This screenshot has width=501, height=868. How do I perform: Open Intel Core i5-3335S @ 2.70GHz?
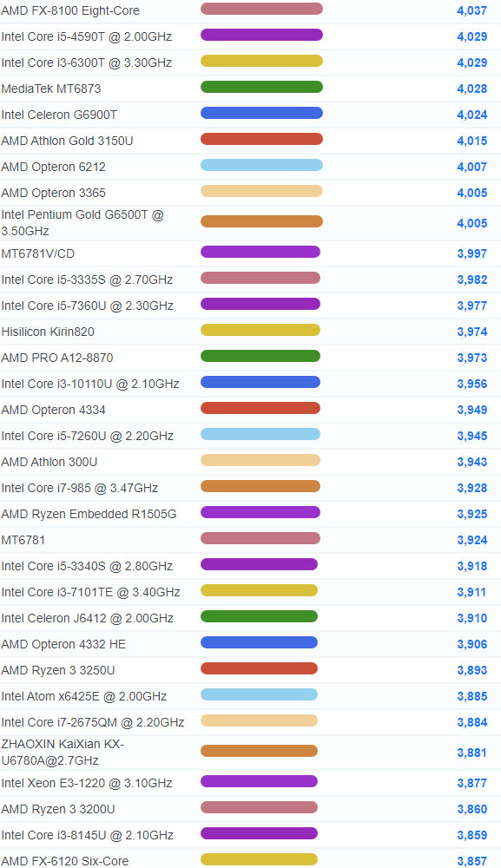[x=87, y=279]
